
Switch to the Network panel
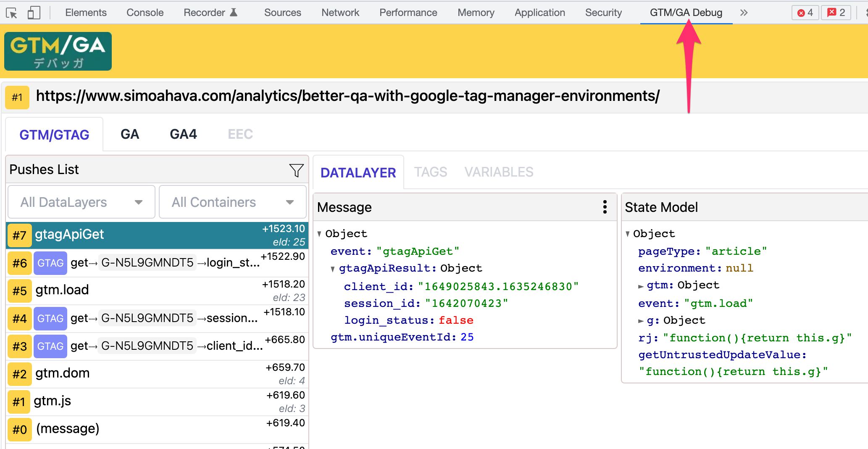click(x=340, y=12)
